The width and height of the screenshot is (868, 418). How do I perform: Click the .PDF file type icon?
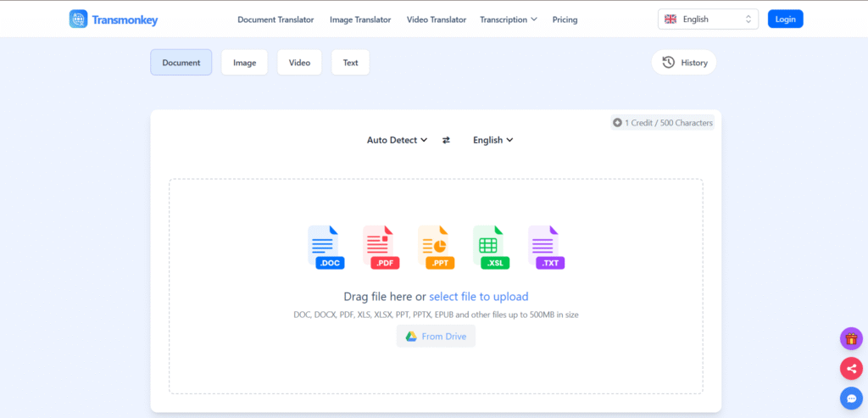(381, 247)
